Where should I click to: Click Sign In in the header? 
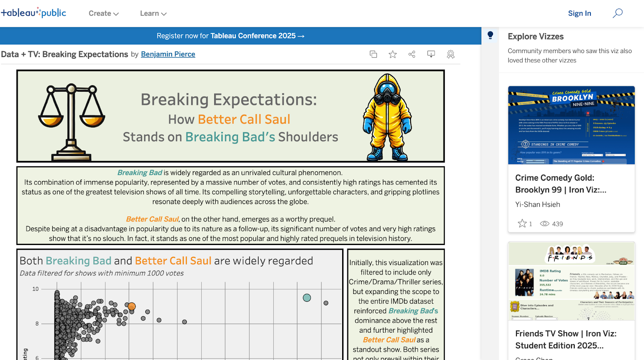tap(579, 13)
